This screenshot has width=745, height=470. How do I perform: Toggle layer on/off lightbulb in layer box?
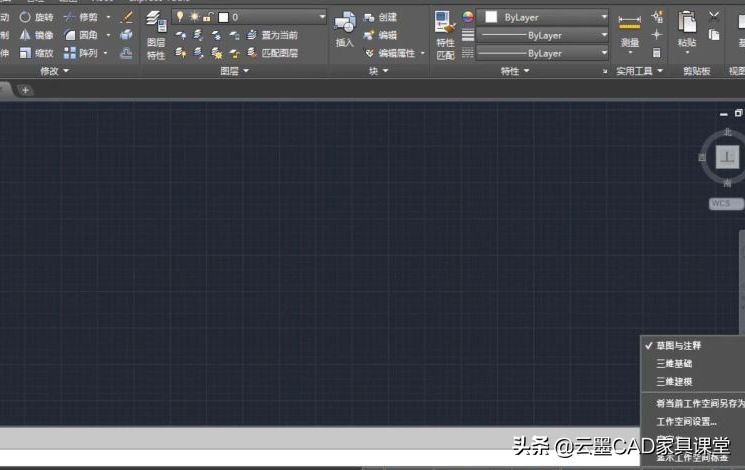[x=180, y=17]
